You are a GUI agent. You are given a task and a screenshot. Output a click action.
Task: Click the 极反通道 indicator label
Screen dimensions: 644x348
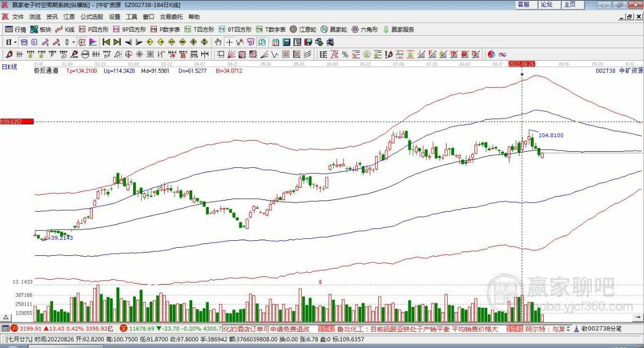tap(46, 70)
